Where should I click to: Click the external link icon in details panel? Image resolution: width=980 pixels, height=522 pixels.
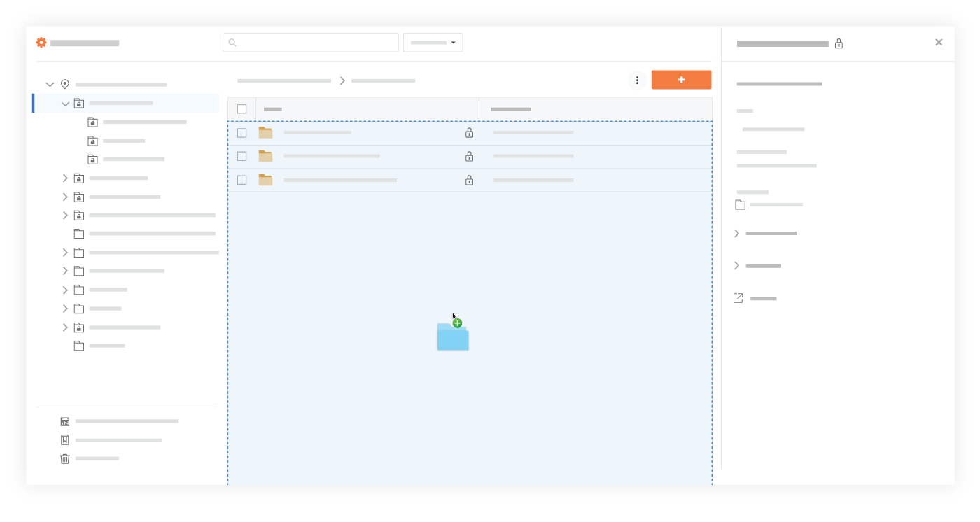[738, 298]
